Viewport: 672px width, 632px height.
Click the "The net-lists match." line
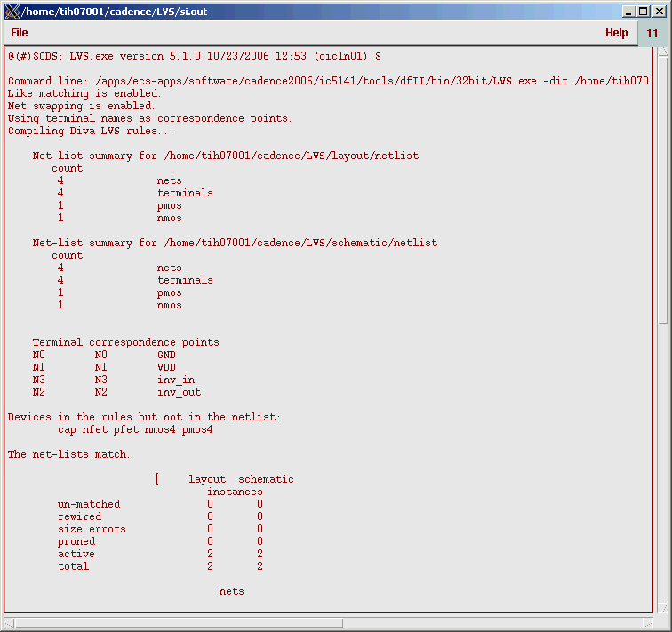pos(68,454)
